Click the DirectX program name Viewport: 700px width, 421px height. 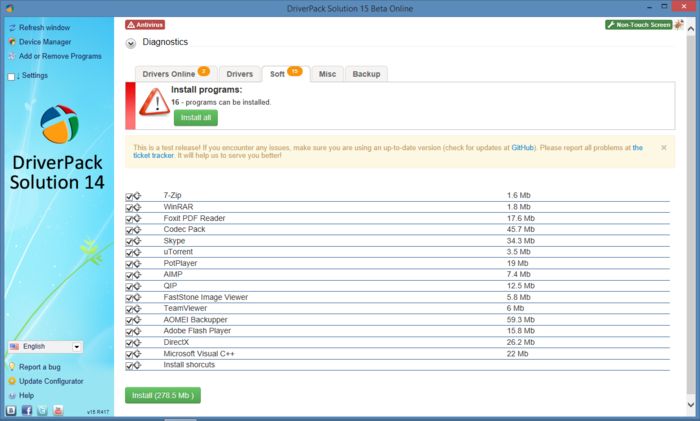[x=176, y=342]
